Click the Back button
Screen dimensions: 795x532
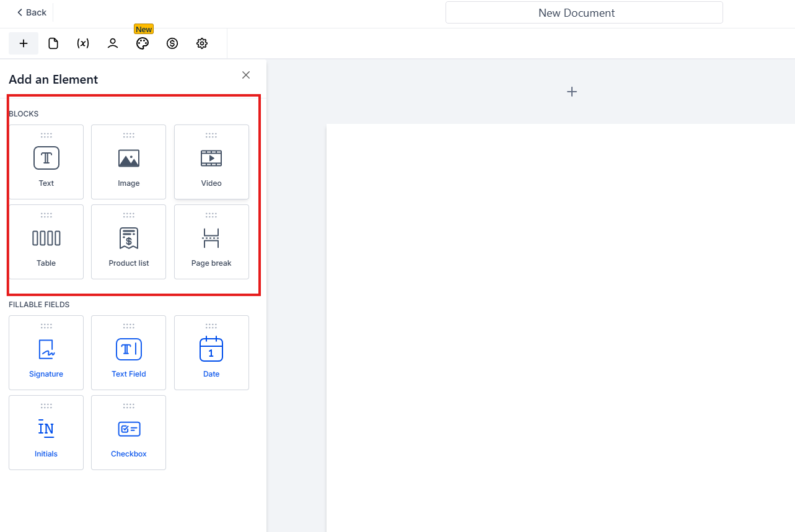click(x=32, y=12)
